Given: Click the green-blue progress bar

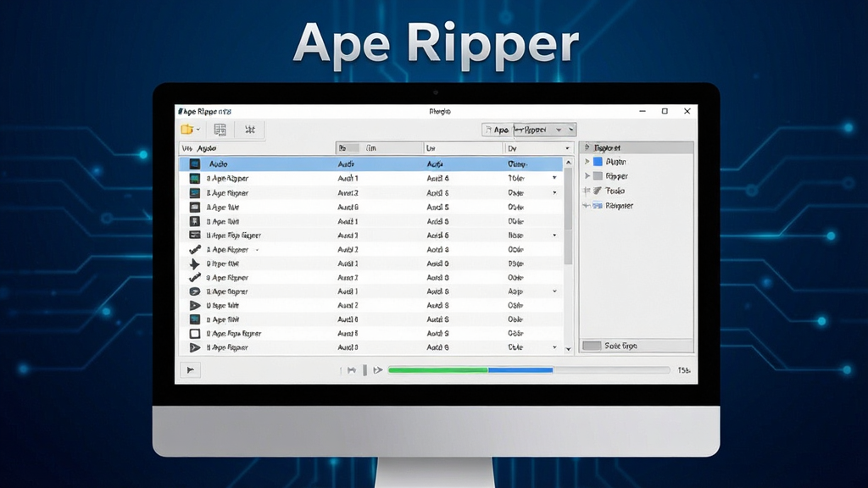Looking at the screenshot, I should coord(529,370).
